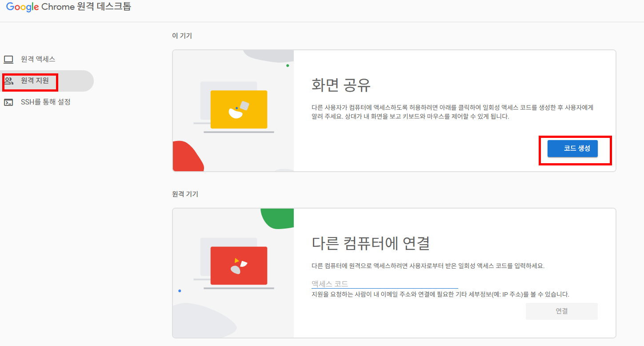Click the 원격 기기 section label
The image size is (644, 346).
click(185, 194)
